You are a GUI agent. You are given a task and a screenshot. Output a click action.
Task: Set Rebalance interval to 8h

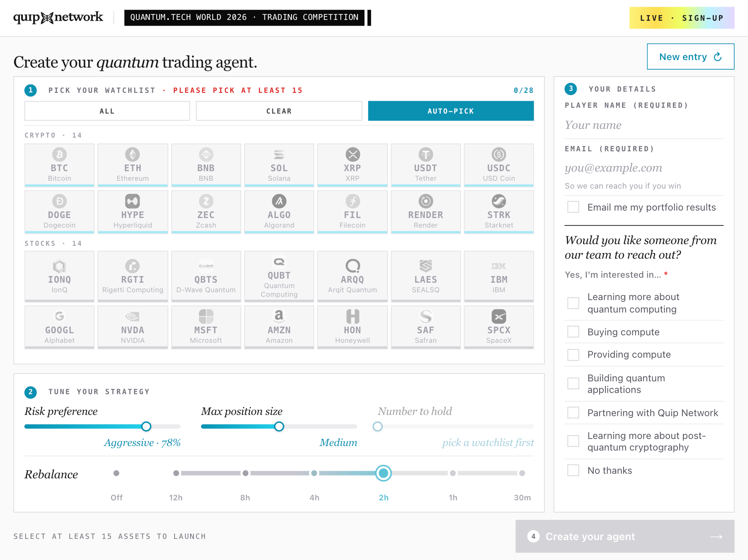tap(245, 473)
